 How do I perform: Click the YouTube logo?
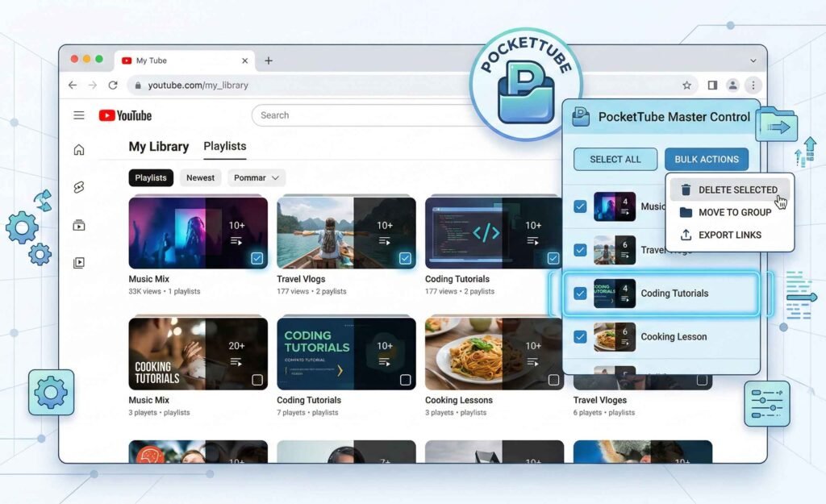[x=125, y=115]
